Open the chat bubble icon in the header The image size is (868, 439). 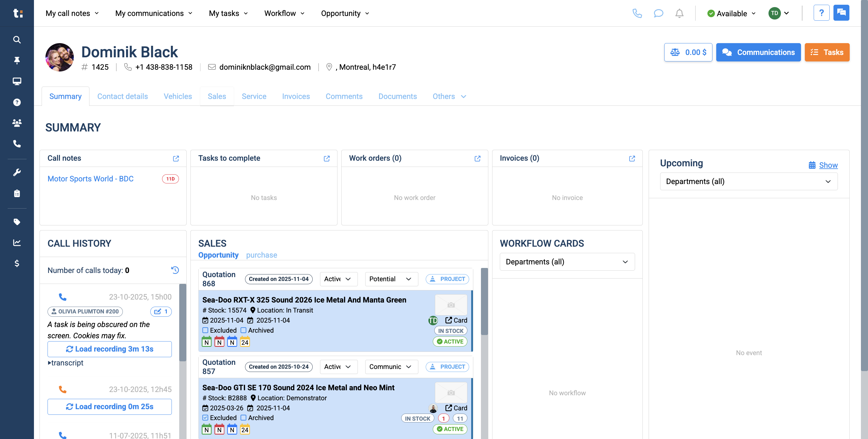(658, 14)
